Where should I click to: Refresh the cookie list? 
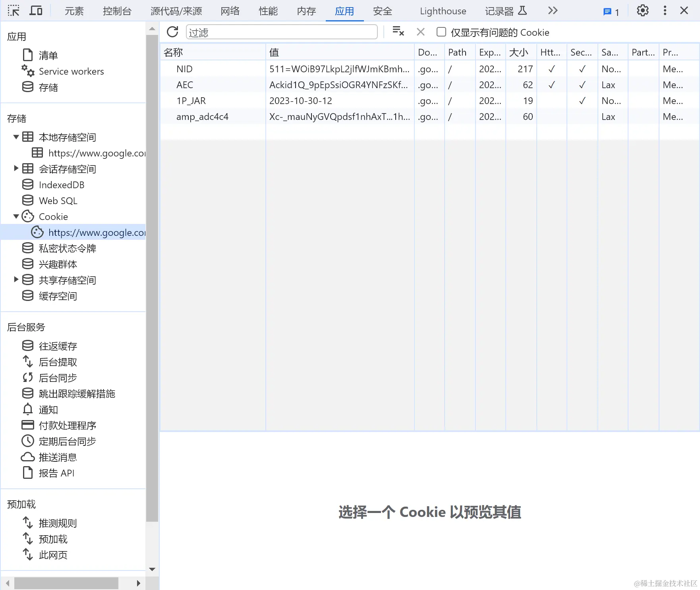pos(172,32)
